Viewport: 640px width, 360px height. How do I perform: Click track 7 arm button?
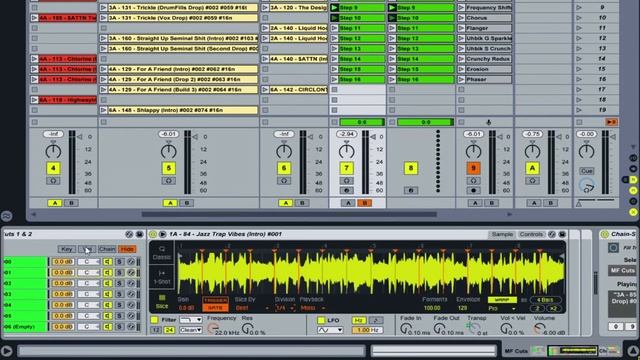[347, 190]
